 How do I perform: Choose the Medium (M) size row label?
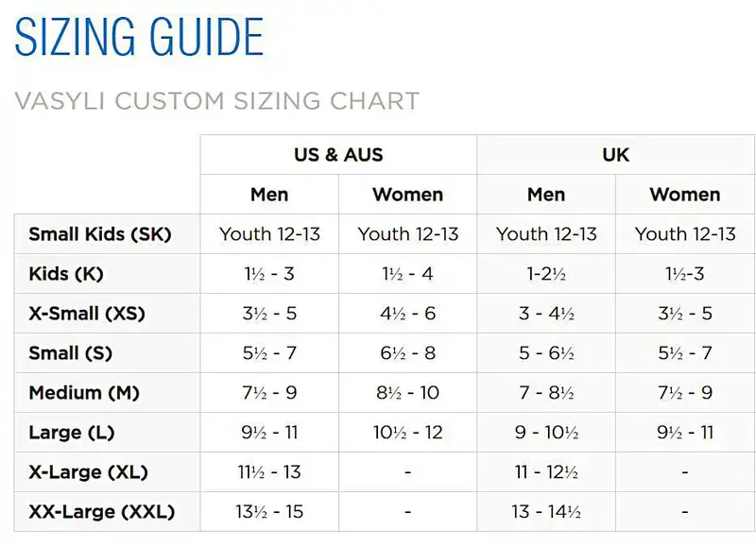pyautogui.click(x=84, y=393)
